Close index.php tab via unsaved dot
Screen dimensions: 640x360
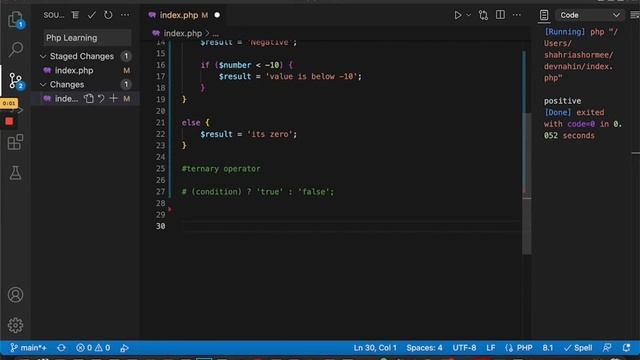pyautogui.click(x=217, y=15)
